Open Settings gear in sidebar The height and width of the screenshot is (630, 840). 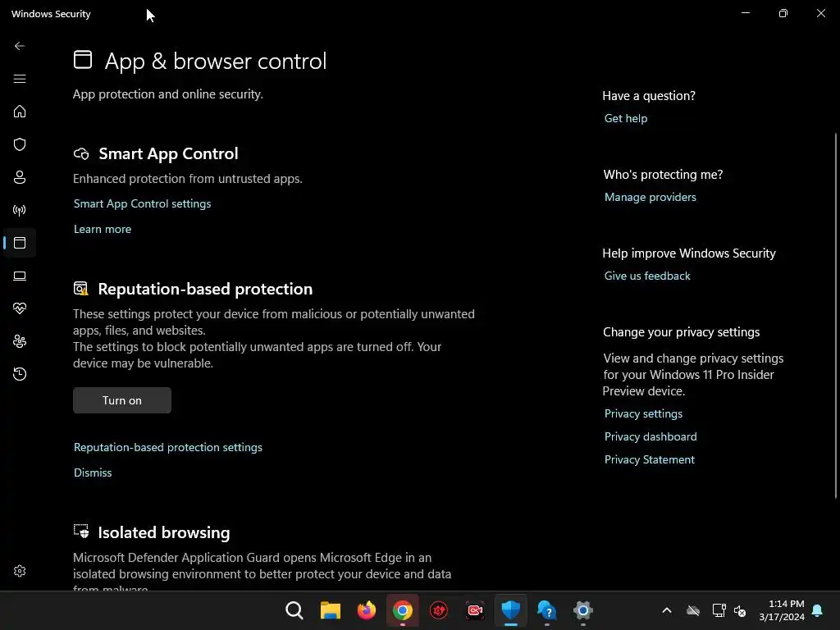[20, 571]
